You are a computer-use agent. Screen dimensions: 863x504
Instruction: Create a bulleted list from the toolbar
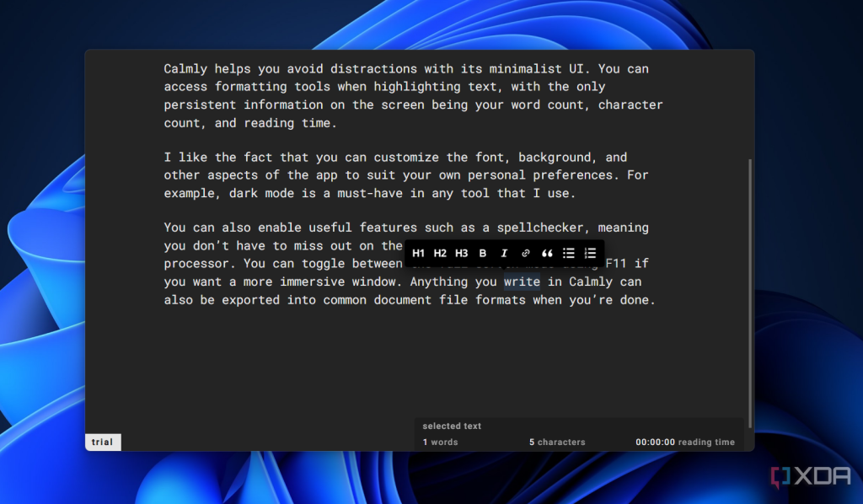pos(569,253)
